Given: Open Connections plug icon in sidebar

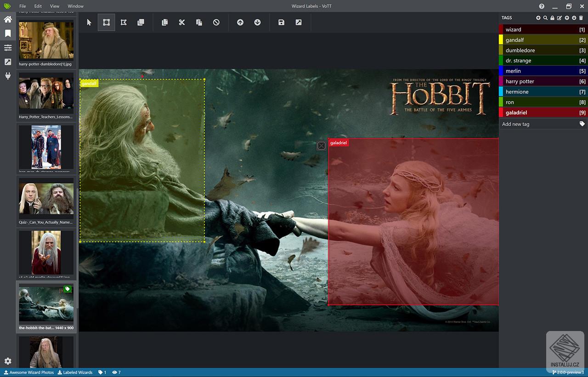Looking at the screenshot, I should (8, 76).
